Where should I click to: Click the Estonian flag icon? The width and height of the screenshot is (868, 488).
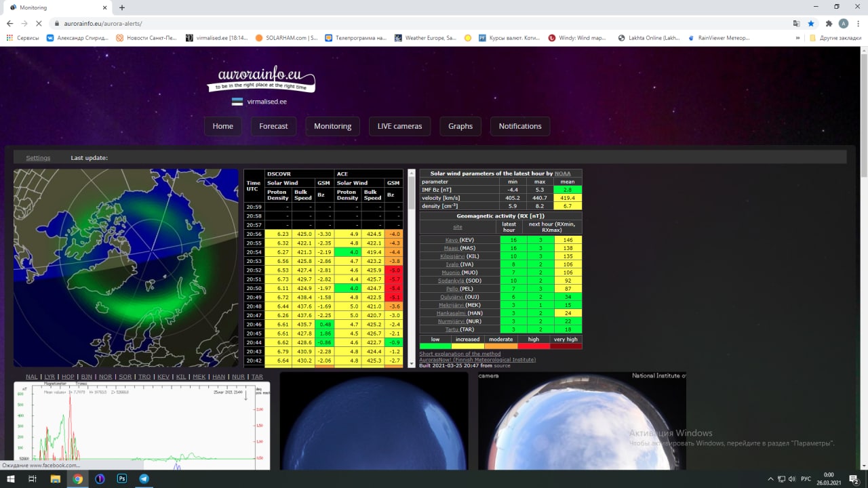[x=237, y=102]
